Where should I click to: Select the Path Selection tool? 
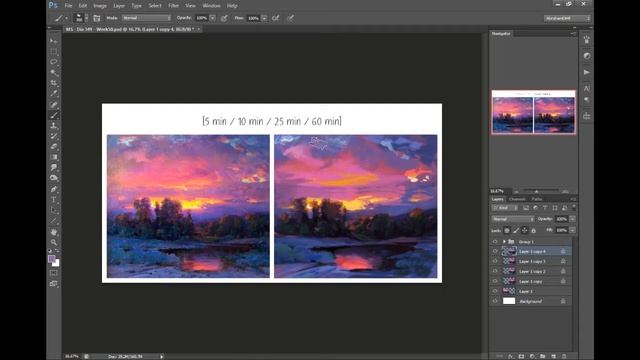click(x=53, y=210)
